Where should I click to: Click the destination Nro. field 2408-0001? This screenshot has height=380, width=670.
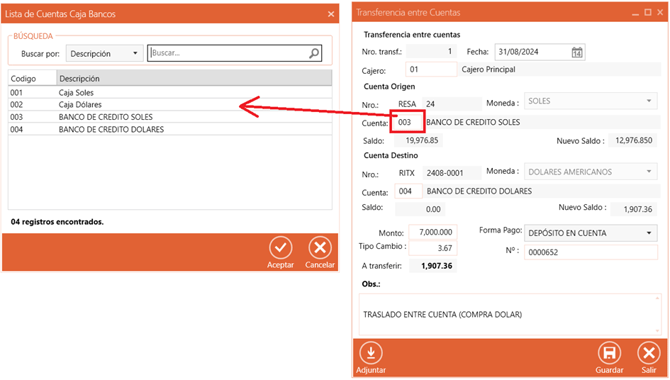[x=452, y=173]
